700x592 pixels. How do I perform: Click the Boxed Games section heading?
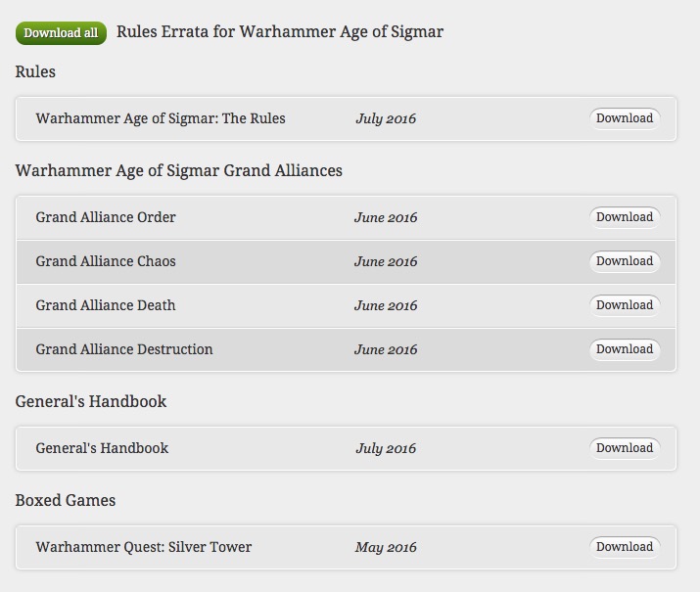coord(66,501)
